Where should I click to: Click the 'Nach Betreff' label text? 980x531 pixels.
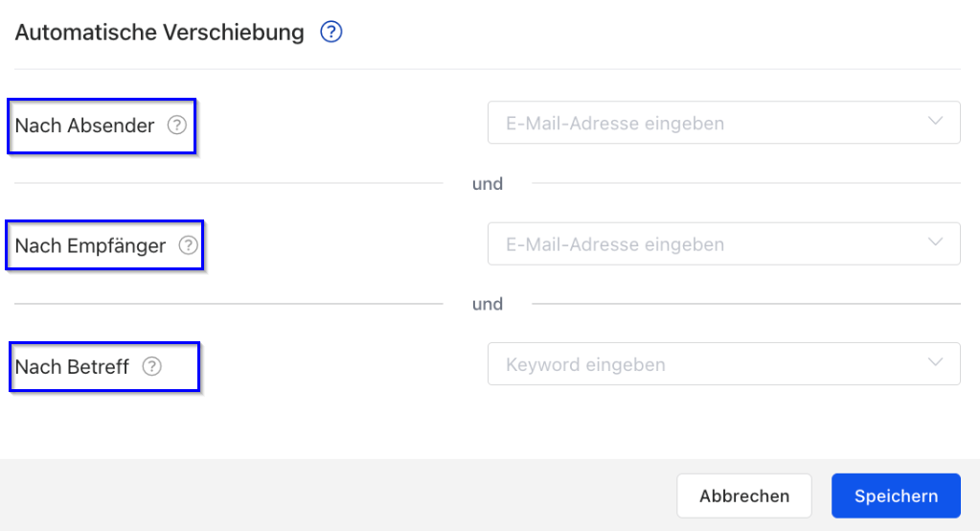pos(72,367)
